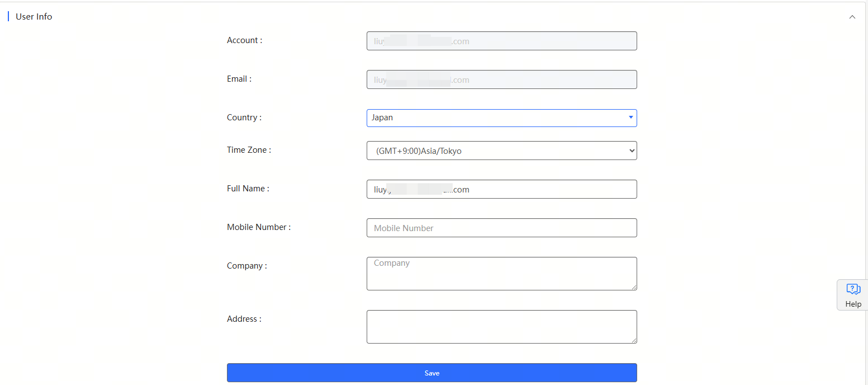Click the "Full Name :" field label
868x385 pixels.
click(248, 189)
